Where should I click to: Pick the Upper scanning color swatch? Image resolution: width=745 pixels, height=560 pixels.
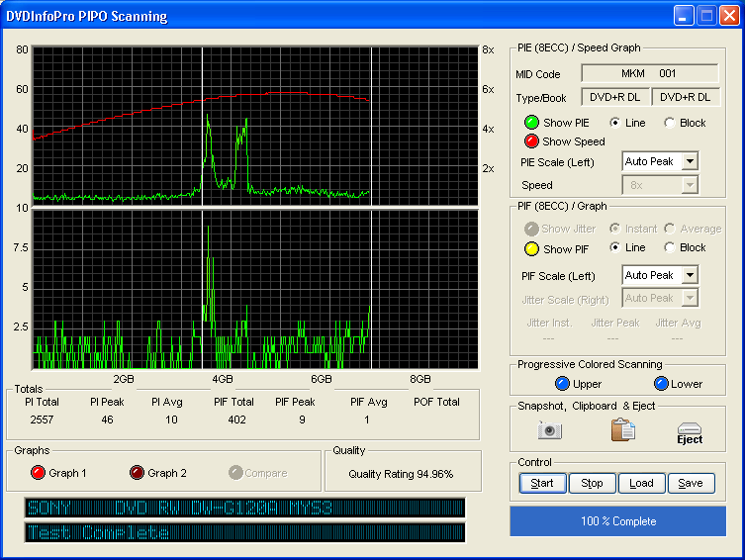[x=562, y=384]
